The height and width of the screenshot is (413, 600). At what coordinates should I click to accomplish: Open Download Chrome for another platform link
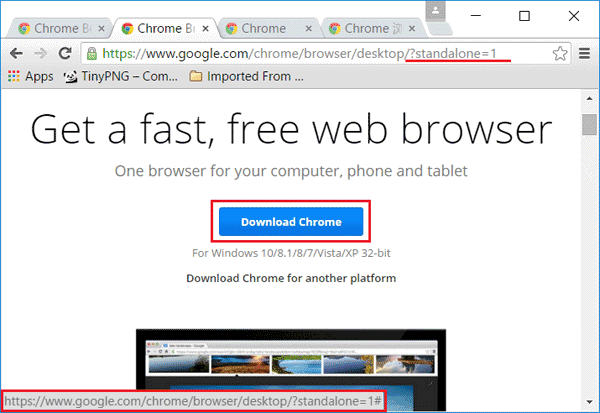[291, 278]
